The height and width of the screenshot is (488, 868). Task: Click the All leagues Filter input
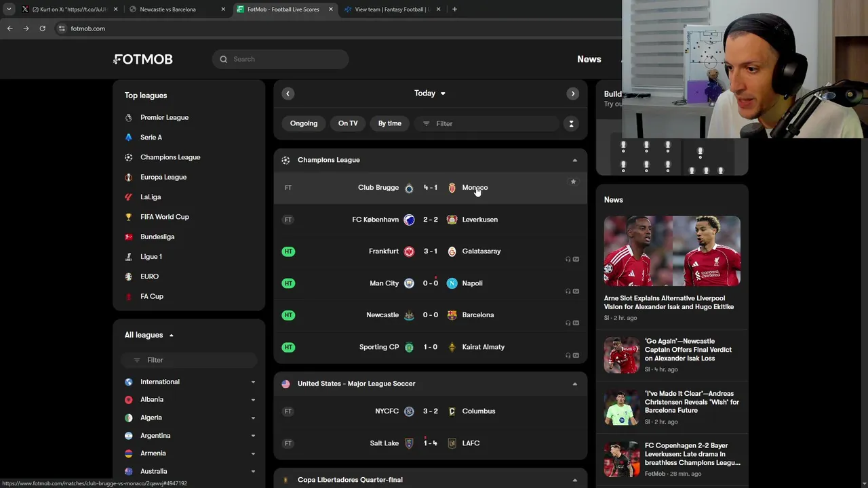point(189,360)
